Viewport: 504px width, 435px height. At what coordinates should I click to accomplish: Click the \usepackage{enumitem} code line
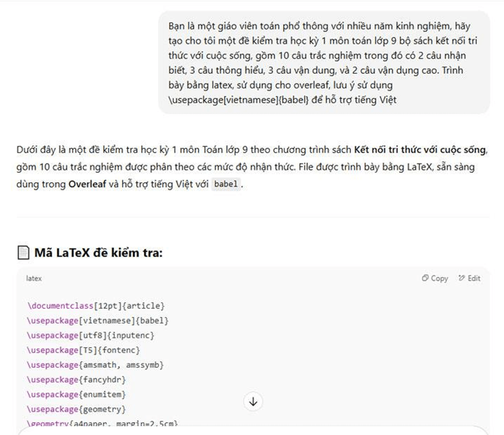coord(77,395)
